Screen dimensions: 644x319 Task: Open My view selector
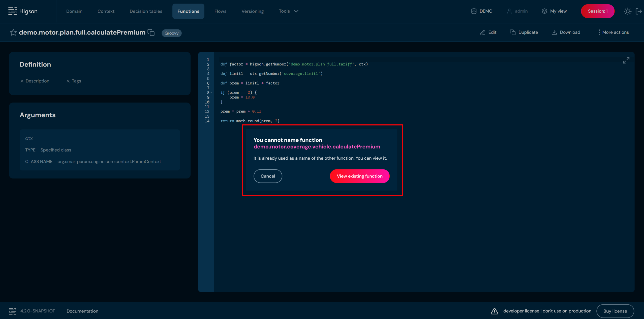(554, 11)
